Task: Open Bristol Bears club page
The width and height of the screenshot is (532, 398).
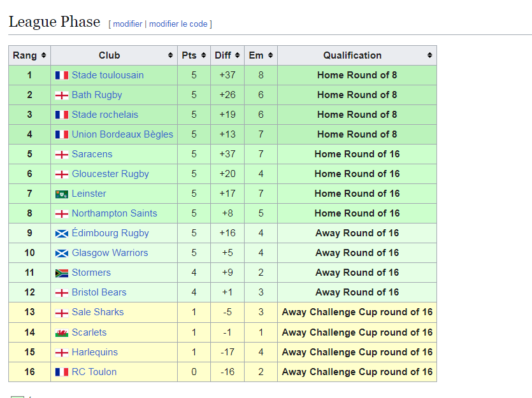Action: tap(99, 292)
